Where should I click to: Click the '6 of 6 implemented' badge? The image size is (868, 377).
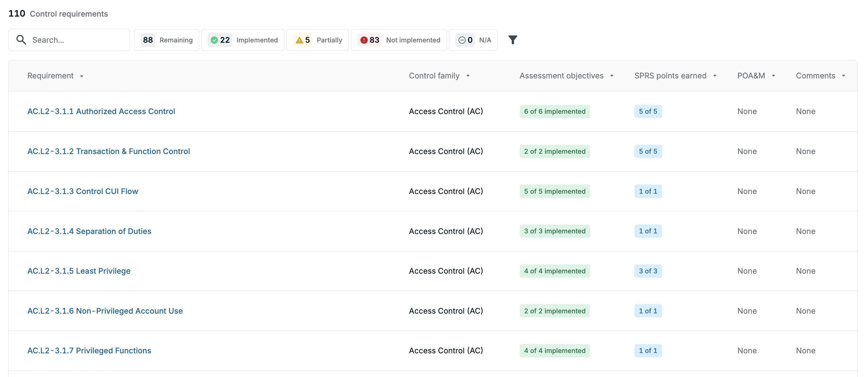pos(554,111)
